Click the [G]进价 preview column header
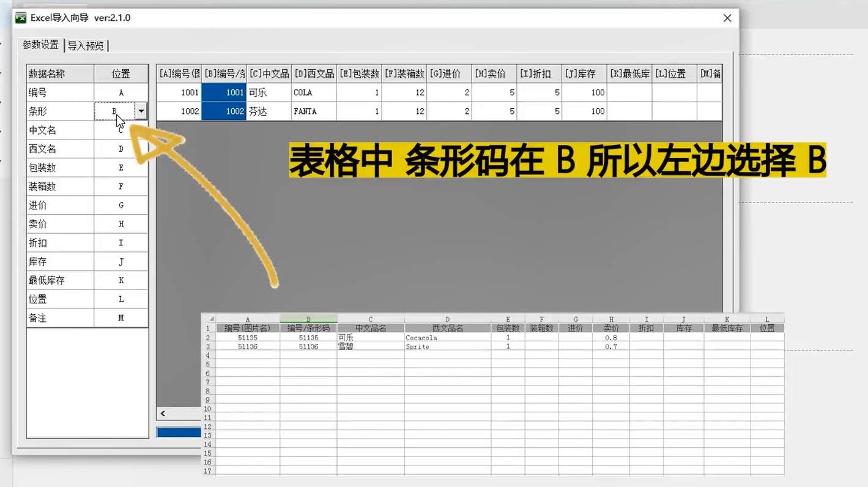Viewport: 868px width, 487px height. (x=449, y=73)
